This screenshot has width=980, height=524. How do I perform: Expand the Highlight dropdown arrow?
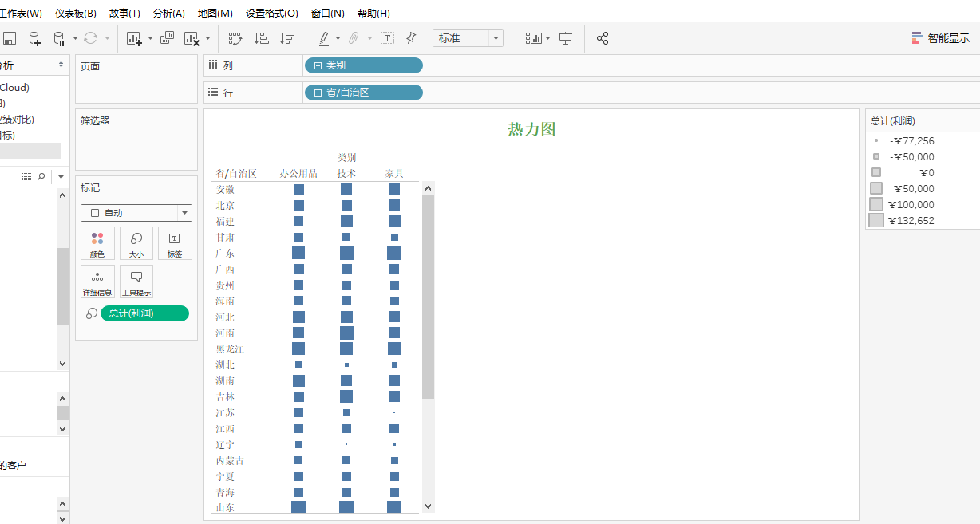(x=338, y=38)
